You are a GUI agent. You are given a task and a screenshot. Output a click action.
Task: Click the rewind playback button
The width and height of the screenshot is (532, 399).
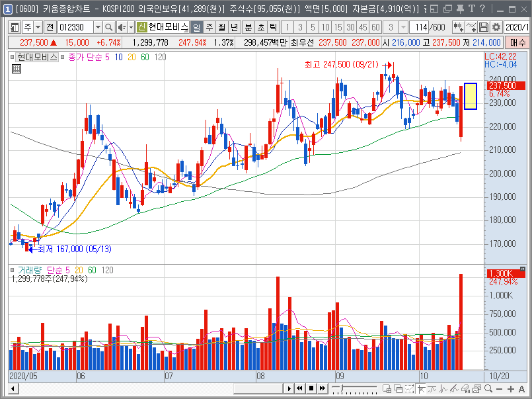pos(299,388)
